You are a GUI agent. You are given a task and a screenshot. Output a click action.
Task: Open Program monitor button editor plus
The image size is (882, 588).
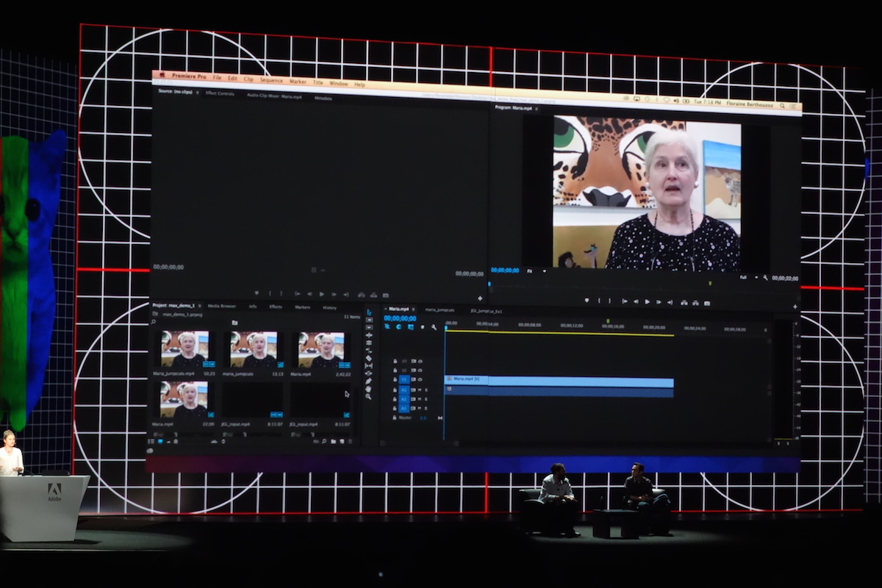[x=795, y=306]
